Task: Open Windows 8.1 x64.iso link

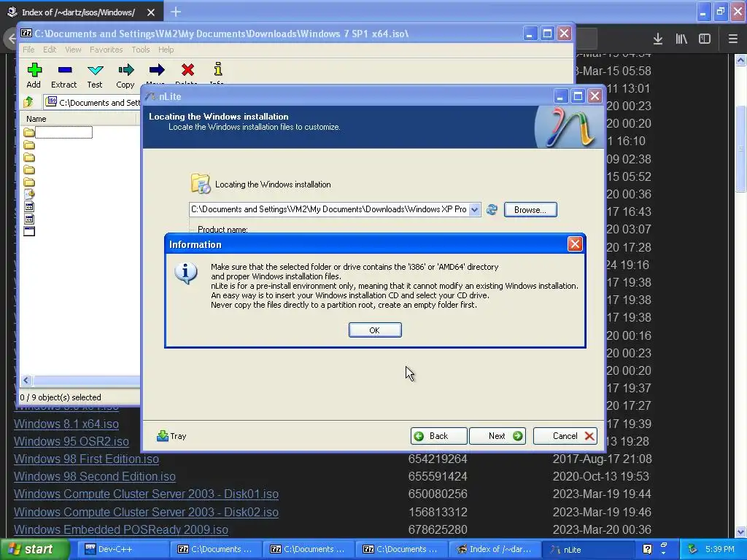Action: click(x=66, y=424)
